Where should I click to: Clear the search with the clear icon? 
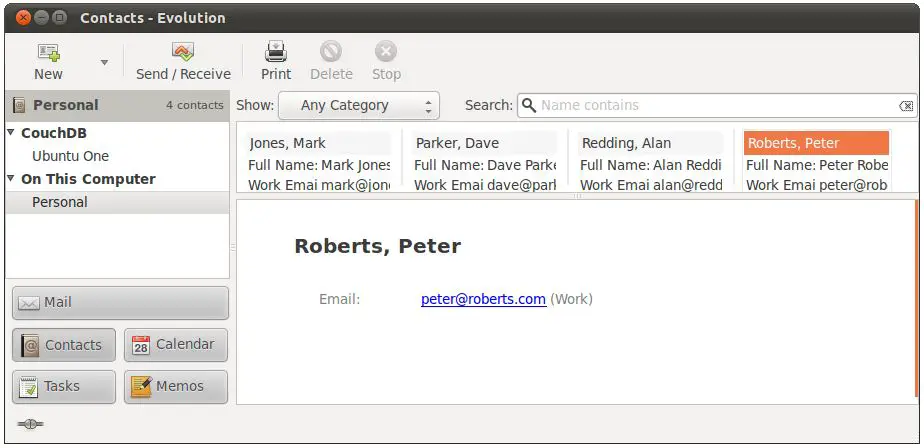click(x=906, y=106)
